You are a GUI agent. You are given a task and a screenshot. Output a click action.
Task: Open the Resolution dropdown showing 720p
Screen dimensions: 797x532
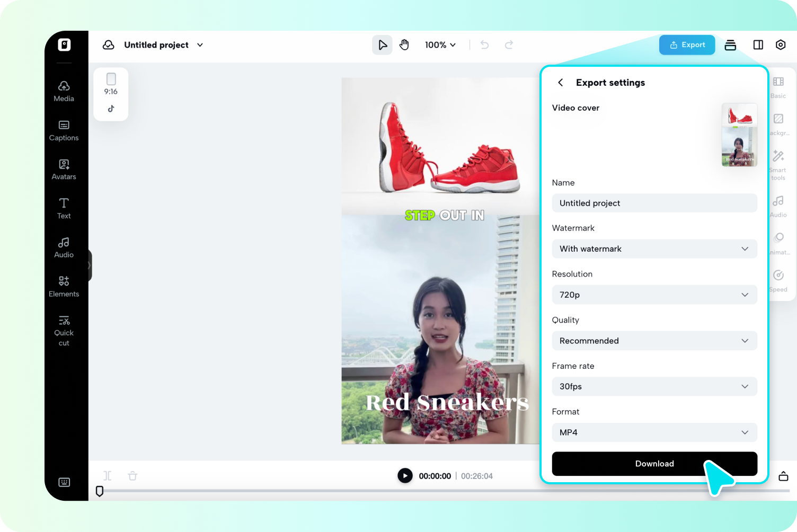click(654, 295)
